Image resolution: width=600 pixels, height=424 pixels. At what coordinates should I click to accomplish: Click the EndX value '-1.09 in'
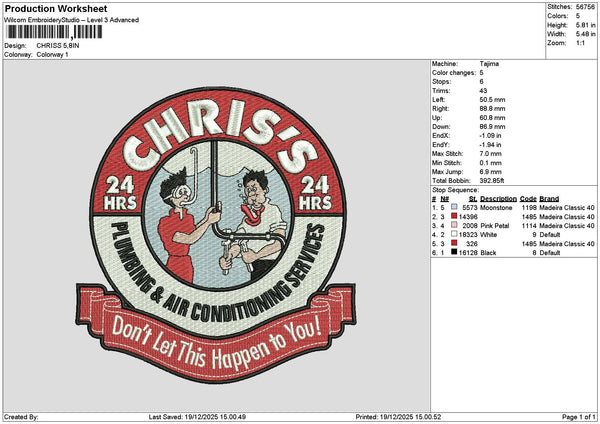click(490, 136)
